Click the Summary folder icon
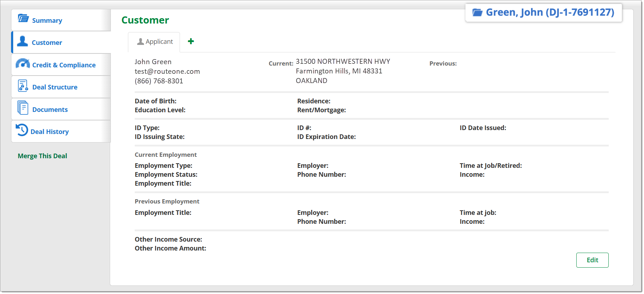The height and width of the screenshot is (294, 644). pyautogui.click(x=24, y=18)
